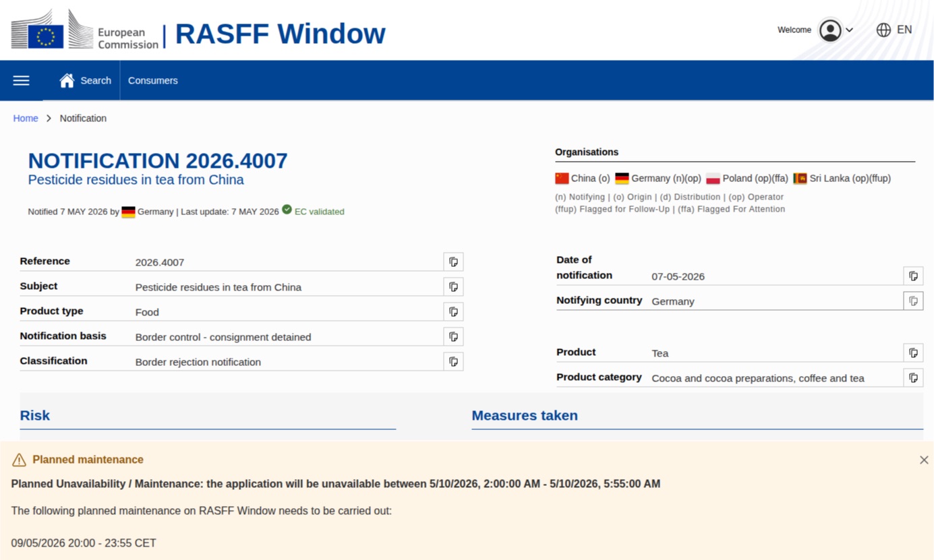This screenshot has width=934, height=560.
Task: Click 'Cocoa and cocoa preparations, coffee and tea'
Action: (758, 378)
